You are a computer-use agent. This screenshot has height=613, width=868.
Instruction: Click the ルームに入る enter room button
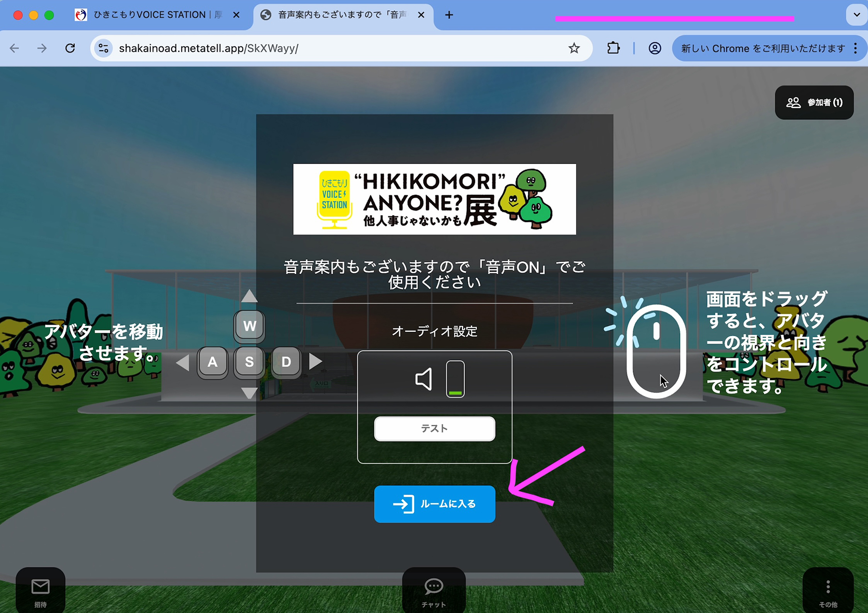pyautogui.click(x=434, y=504)
